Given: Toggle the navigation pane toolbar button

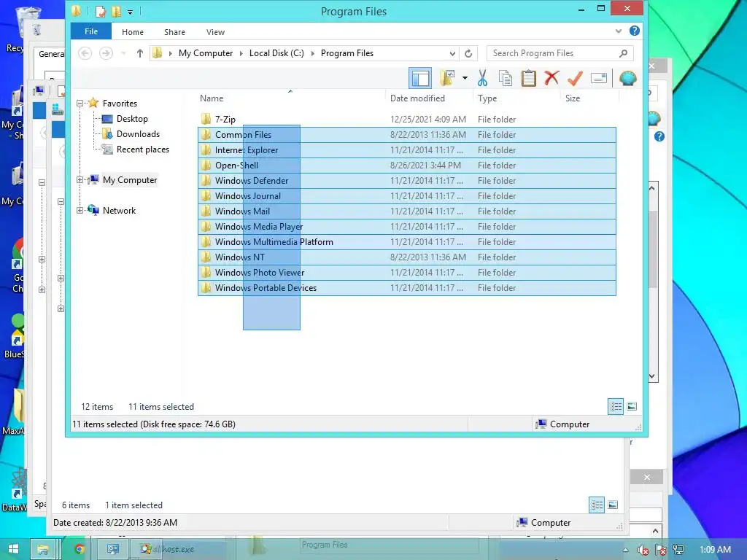Looking at the screenshot, I should 420,78.
